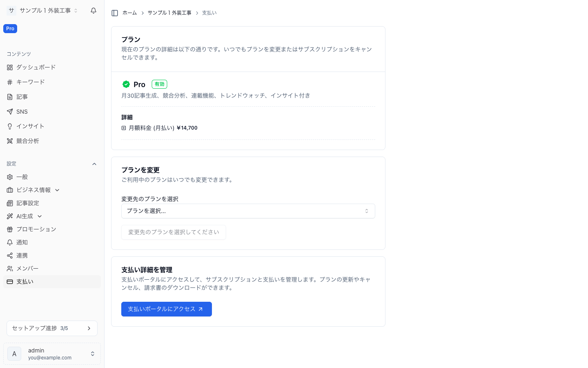Open インサイト menu item
Image resolution: width=588 pixels, height=368 pixels.
52,126
